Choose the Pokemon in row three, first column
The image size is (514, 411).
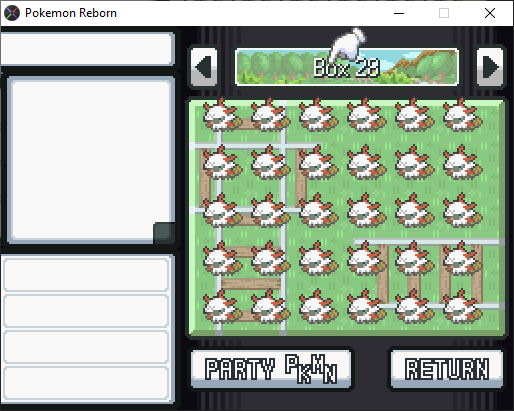[222, 211]
